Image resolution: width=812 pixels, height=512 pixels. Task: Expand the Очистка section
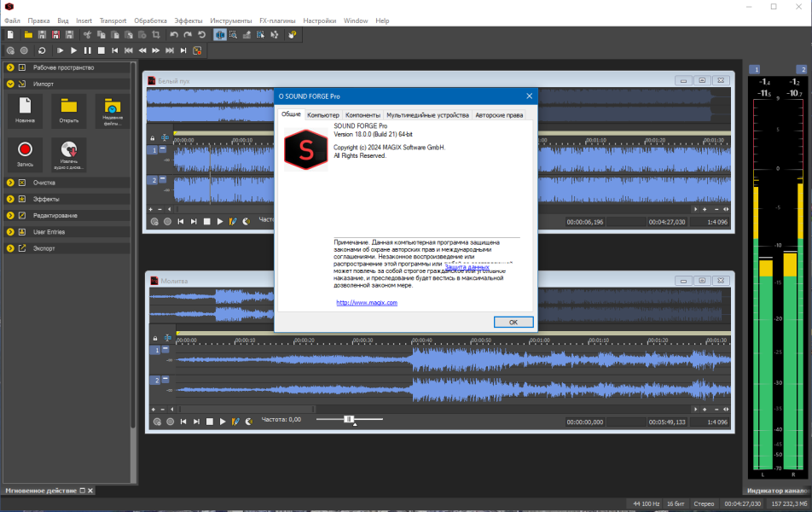10,183
